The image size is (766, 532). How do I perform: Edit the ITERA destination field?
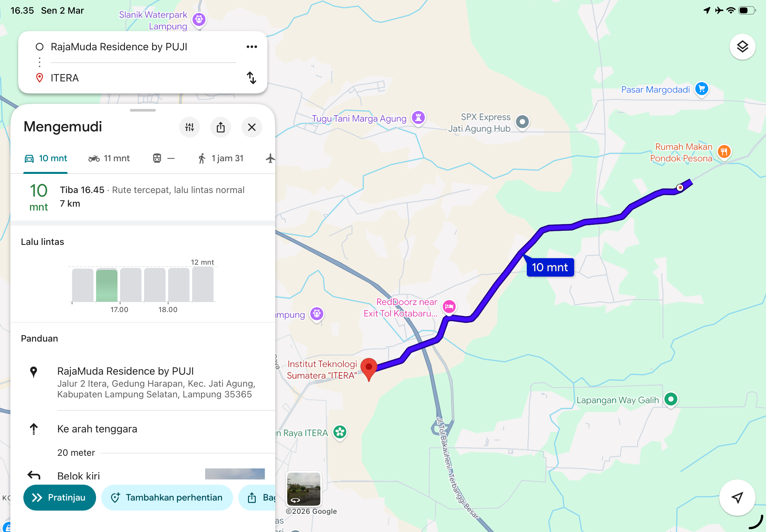coord(143,78)
